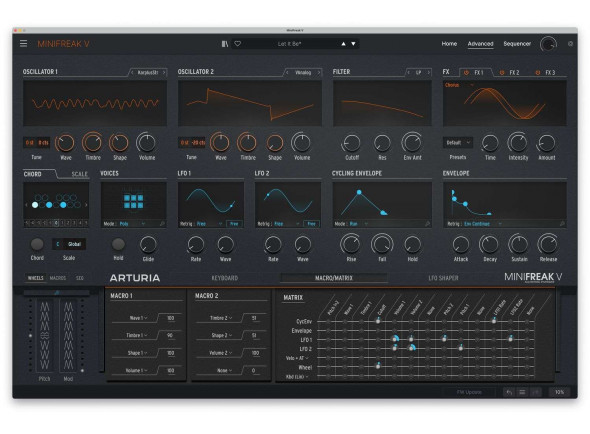Select next Oscillator 1 type arrow
Screen dimensions: 590x434
click(164, 72)
